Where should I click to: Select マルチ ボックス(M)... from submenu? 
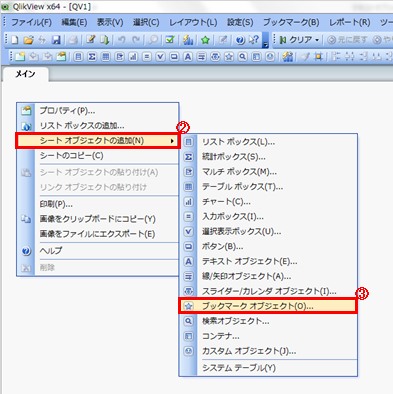[268, 172]
